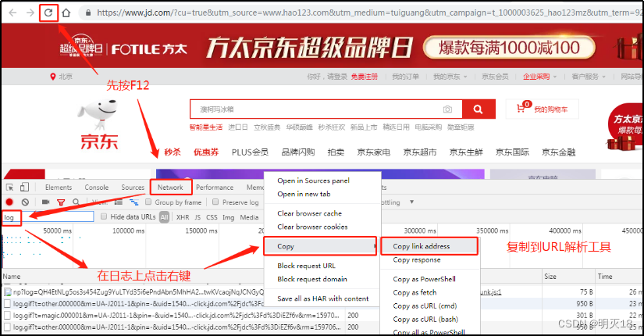Click the browser reload button
Viewport: 644px width, 336px height.
click(x=48, y=13)
